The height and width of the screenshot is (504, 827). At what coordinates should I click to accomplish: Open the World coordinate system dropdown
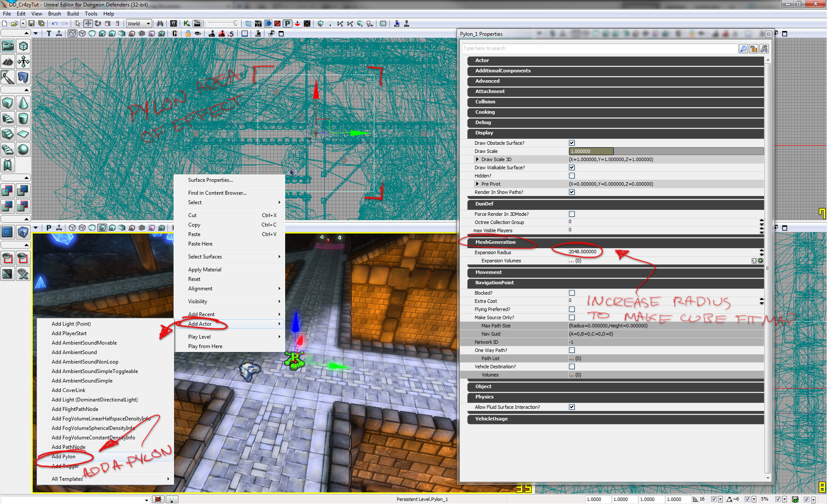[139, 24]
